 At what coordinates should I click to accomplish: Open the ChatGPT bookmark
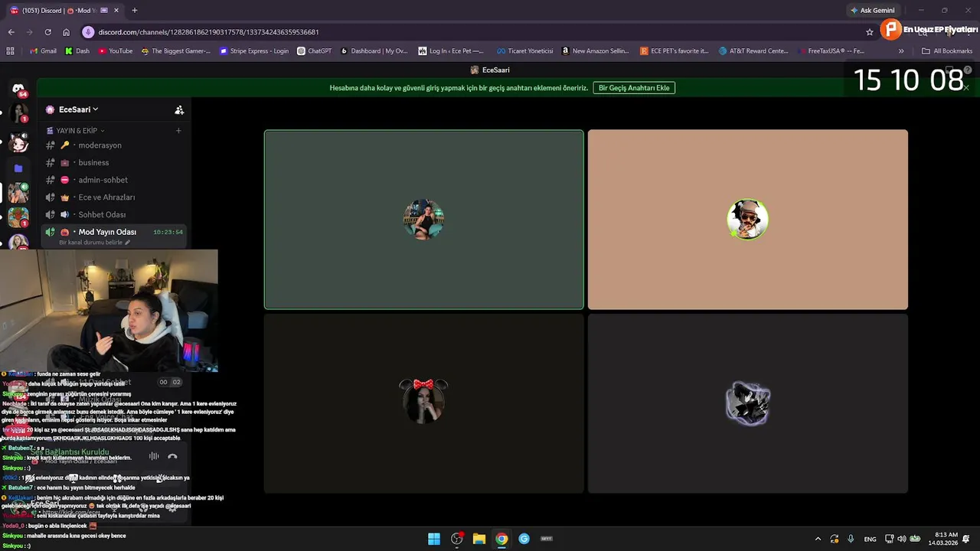(315, 51)
